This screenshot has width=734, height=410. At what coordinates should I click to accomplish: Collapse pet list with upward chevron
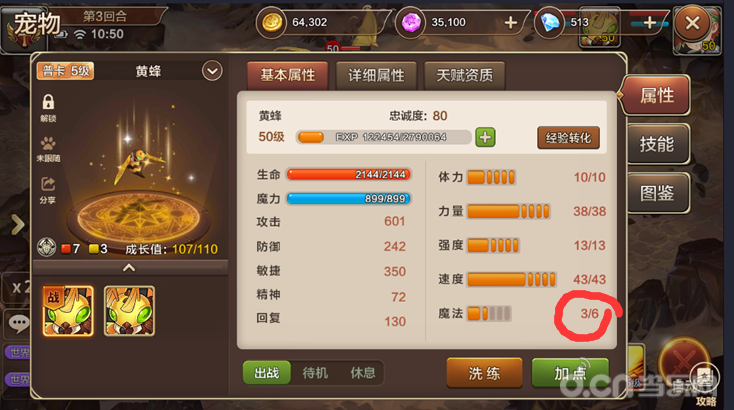(129, 268)
